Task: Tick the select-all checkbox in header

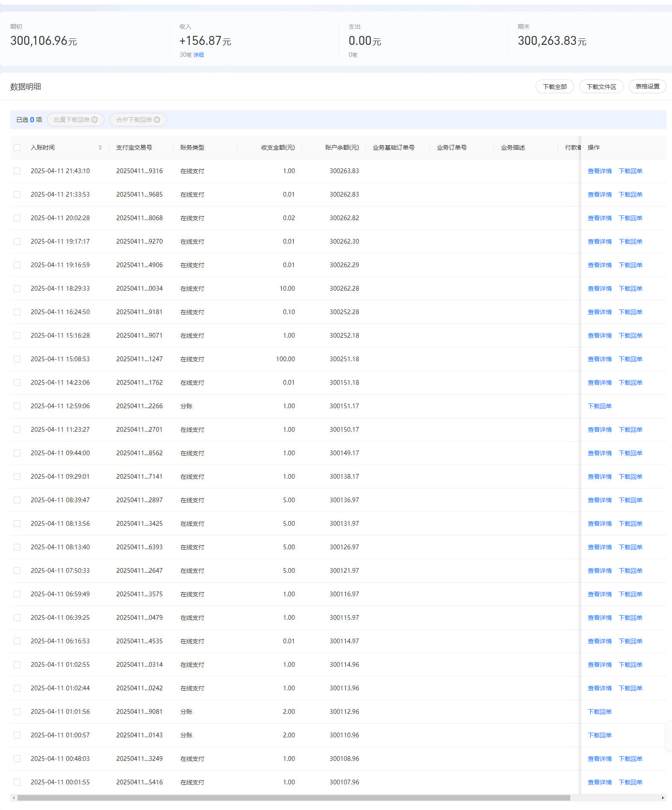Action: click(17, 147)
